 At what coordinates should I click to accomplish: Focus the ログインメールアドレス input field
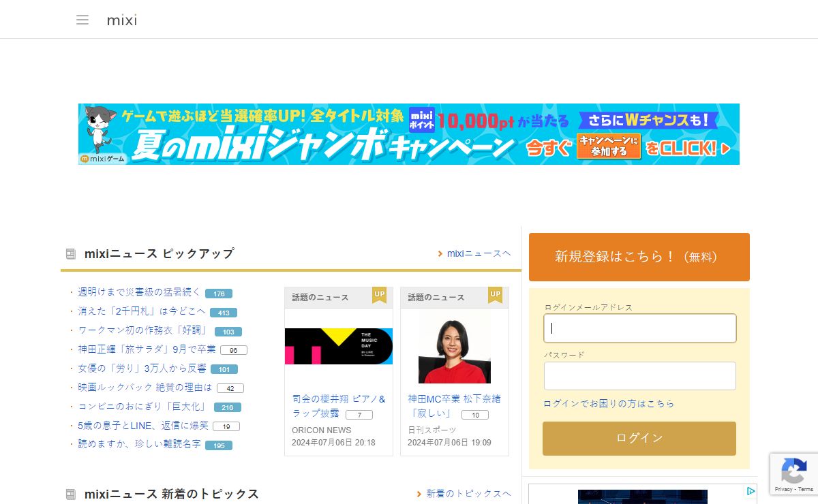coord(640,328)
